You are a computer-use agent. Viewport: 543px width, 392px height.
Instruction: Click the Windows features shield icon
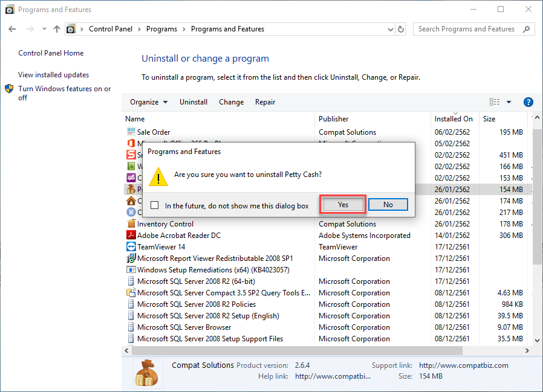(x=9, y=89)
